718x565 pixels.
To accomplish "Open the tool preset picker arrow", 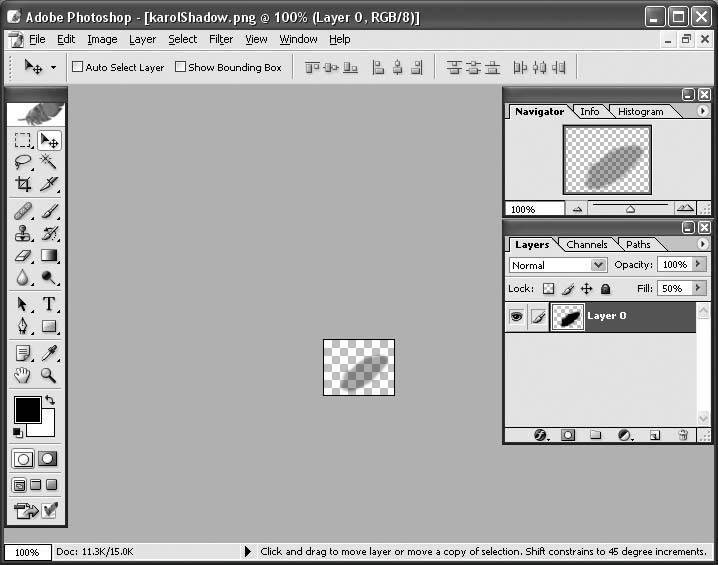I will click(x=54, y=67).
